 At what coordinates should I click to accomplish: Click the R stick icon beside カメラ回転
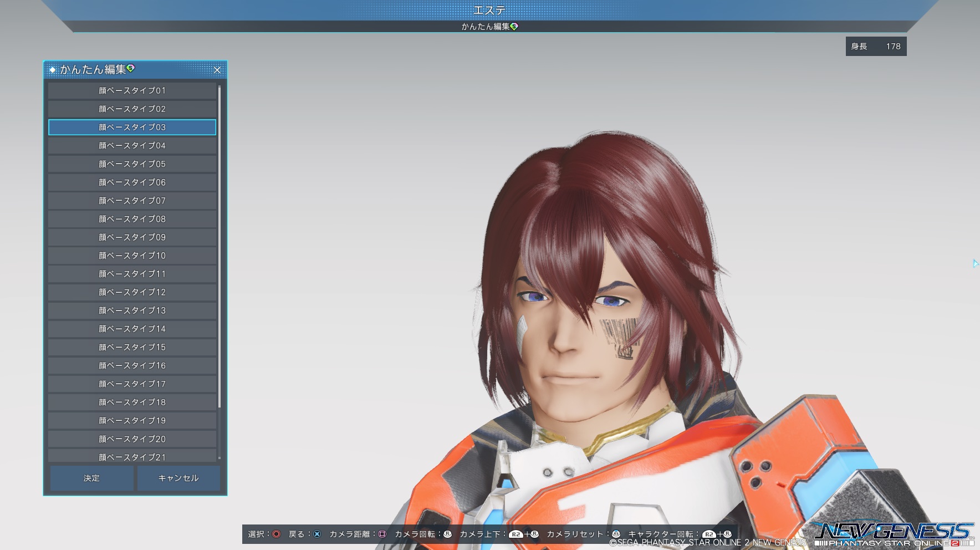tap(447, 534)
